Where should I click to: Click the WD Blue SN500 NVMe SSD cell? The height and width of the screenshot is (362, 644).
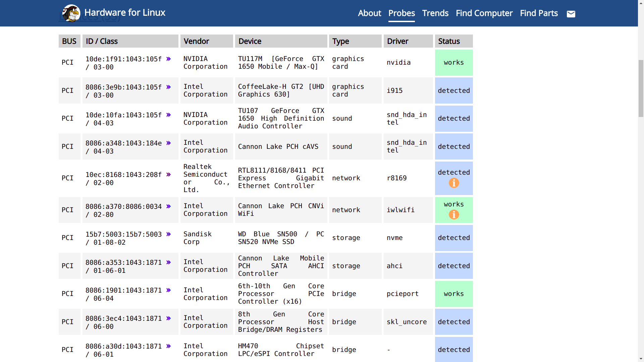click(x=281, y=238)
